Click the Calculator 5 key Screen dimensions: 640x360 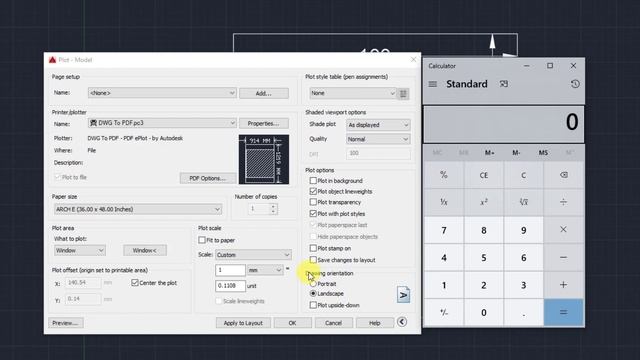484,258
